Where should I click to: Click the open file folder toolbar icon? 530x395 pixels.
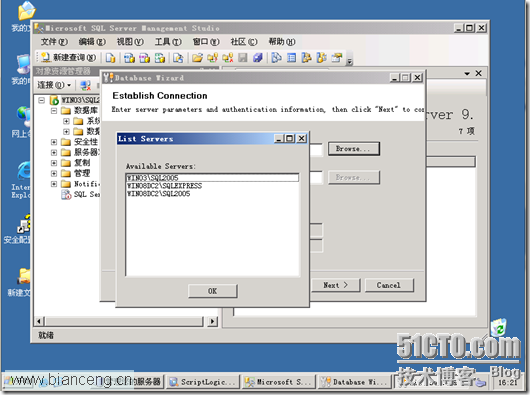coord(197,58)
